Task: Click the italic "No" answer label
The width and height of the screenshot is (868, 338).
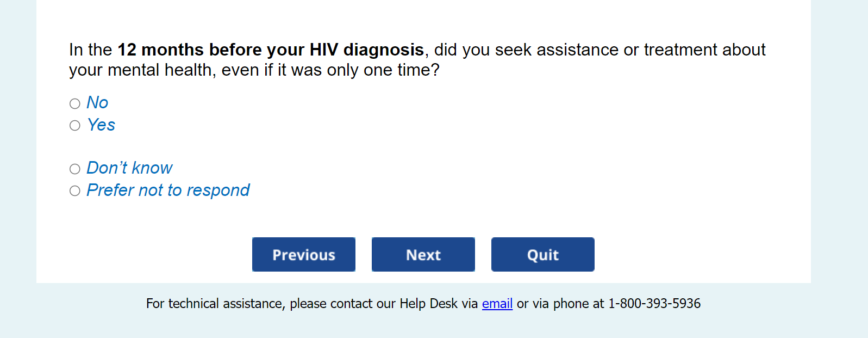Action: [x=97, y=103]
